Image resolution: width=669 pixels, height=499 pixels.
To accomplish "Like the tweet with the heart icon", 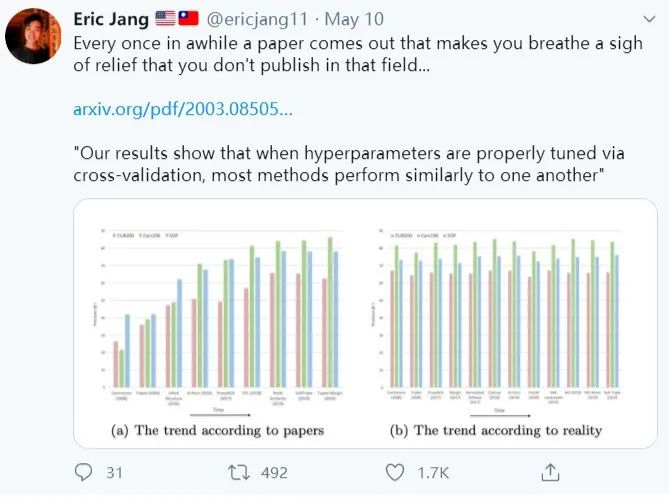I will [395, 473].
